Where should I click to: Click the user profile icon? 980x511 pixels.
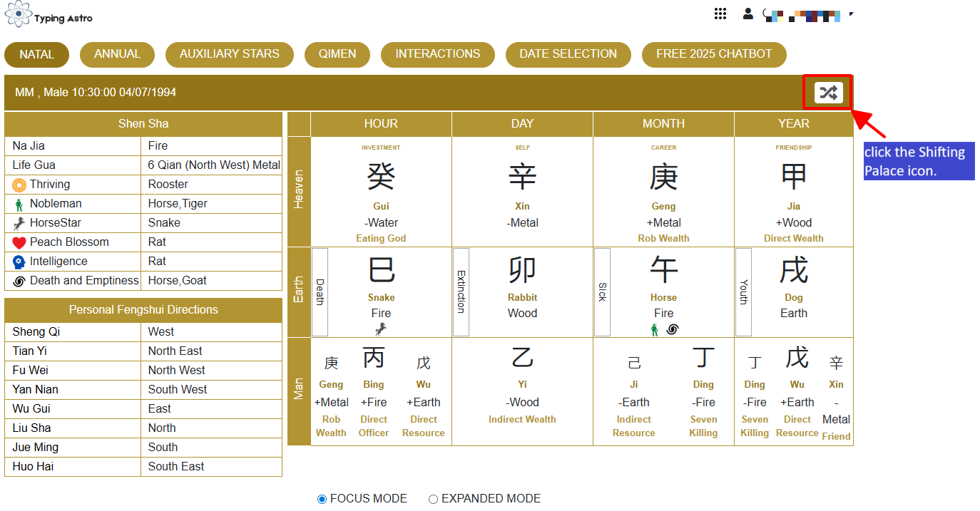tap(747, 14)
